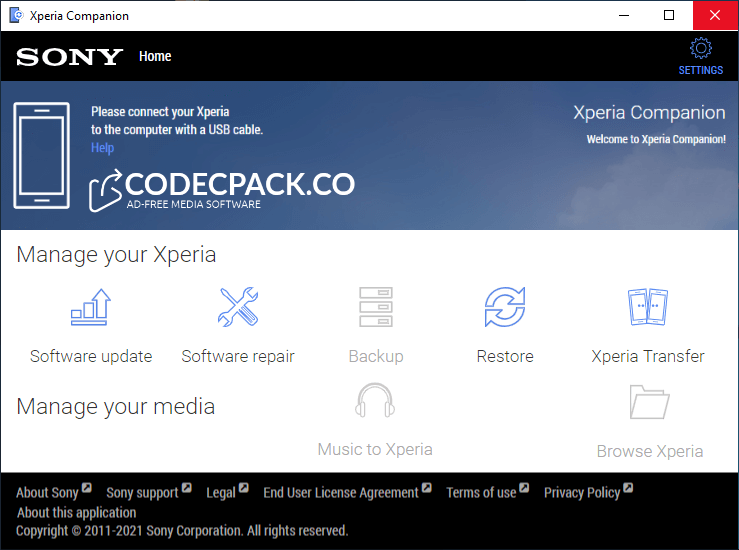The width and height of the screenshot is (739, 550).
Task: Minimize the Xperia Companion window
Action: tap(624, 16)
